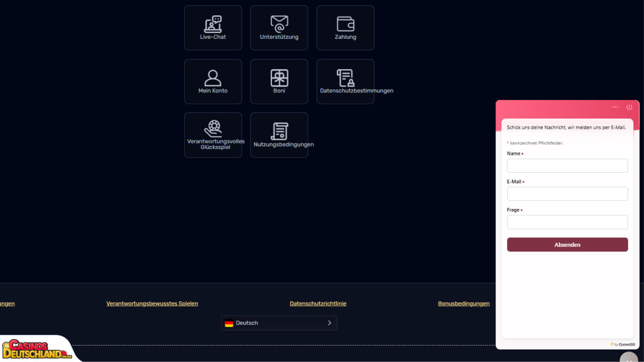The image size is (644, 362).
Task: Expand the Deutsch language selector
Action: pyautogui.click(x=279, y=323)
